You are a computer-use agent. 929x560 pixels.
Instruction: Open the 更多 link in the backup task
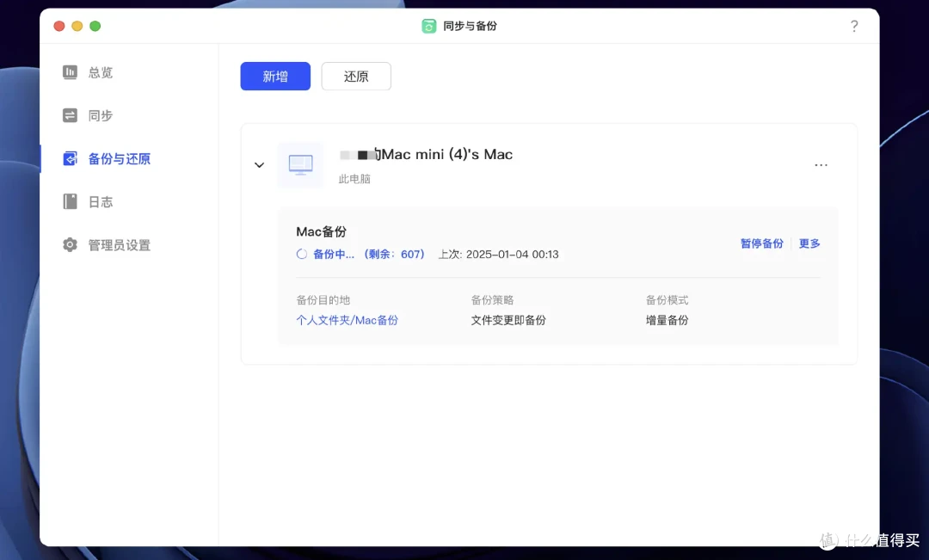809,243
